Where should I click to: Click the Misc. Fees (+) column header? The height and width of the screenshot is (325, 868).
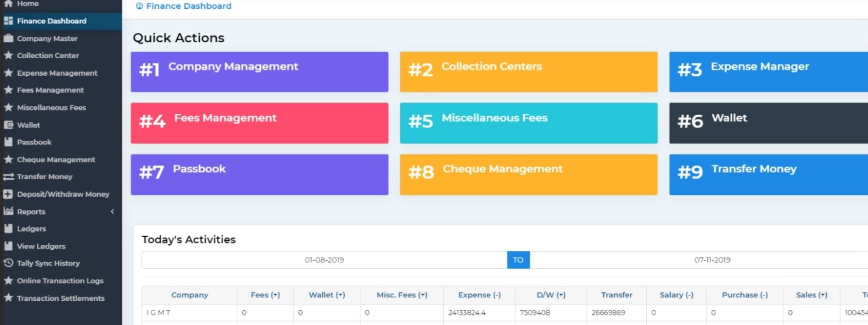(402, 295)
